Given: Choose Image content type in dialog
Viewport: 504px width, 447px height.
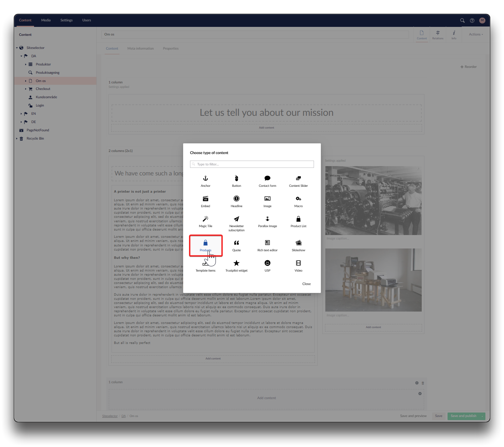Looking at the screenshot, I should tap(267, 202).
